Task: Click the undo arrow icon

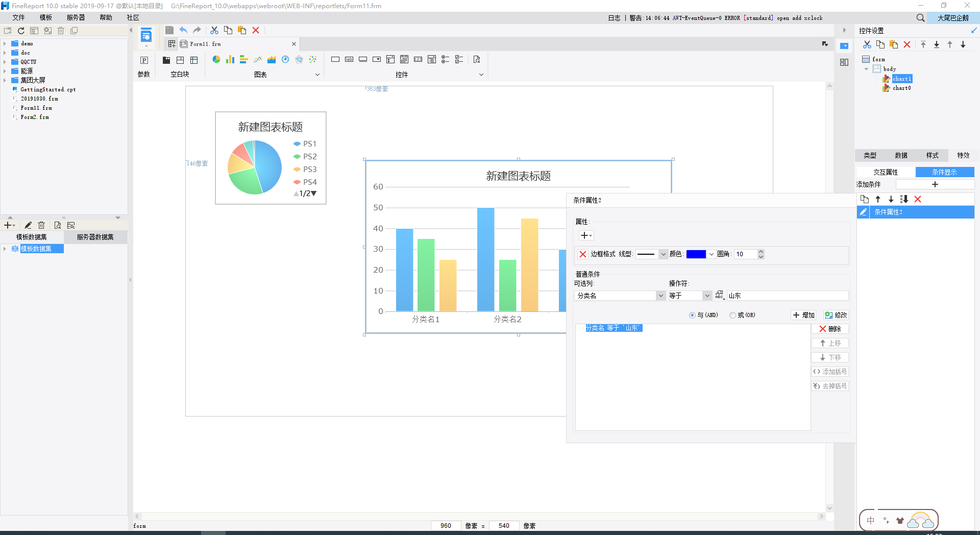Action: pos(183,30)
